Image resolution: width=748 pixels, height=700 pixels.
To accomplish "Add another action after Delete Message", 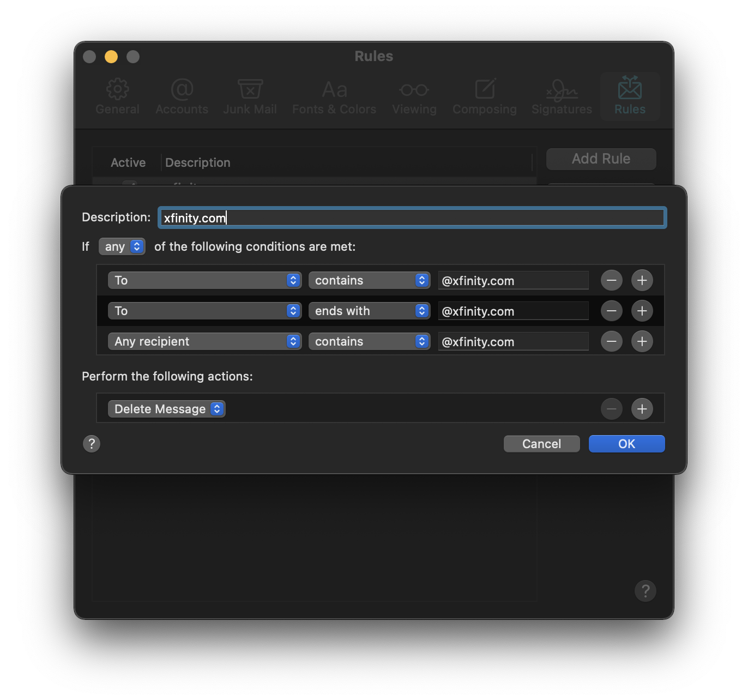I will pyautogui.click(x=642, y=409).
